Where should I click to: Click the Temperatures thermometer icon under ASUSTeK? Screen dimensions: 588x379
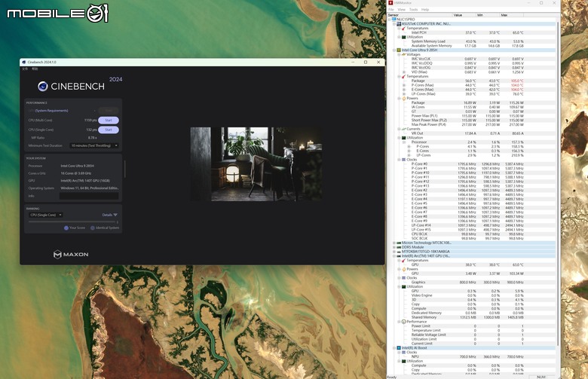tap(404, 28)
